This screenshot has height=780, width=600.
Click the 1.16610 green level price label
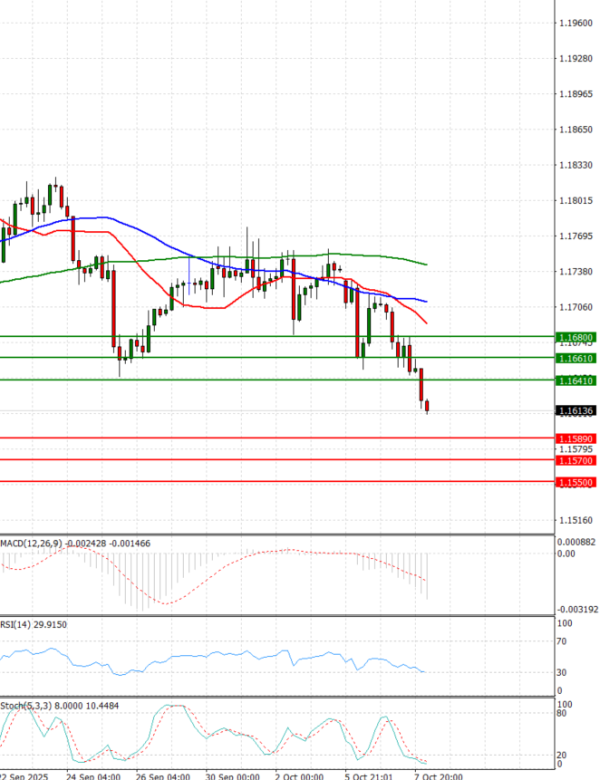[x=576, y=358]
